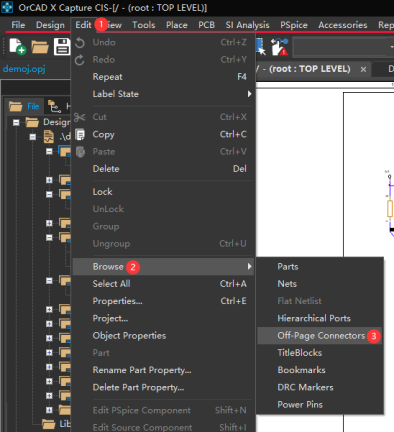The image size is (394, 432).
Task: Close the root : TOP LEVEL tab
Action: coord(363,69)
